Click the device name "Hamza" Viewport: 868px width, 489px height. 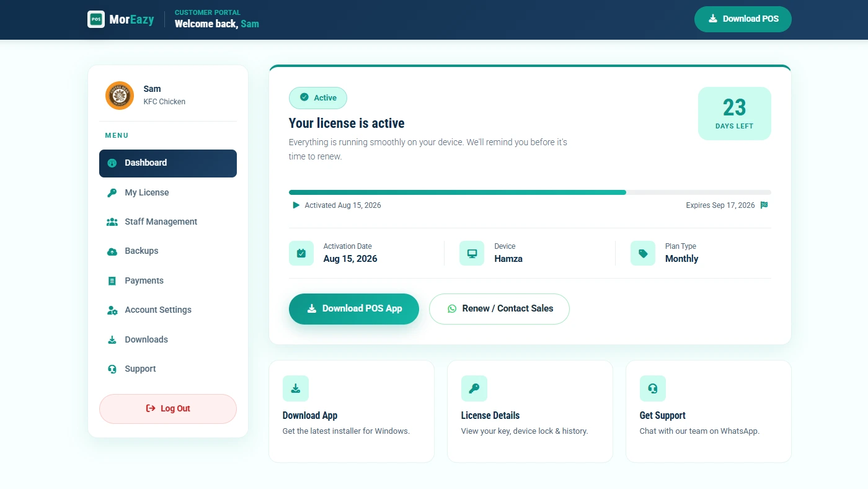click(508, 259)
